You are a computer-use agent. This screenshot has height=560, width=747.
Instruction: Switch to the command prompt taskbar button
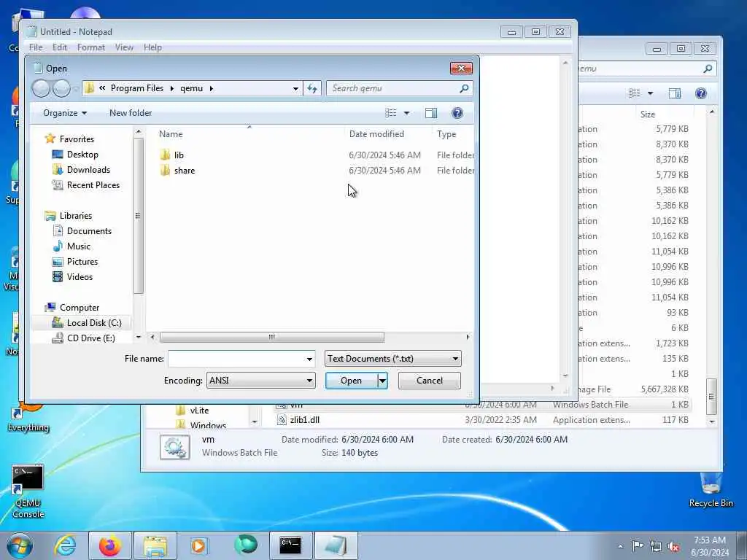coord(290,545)
